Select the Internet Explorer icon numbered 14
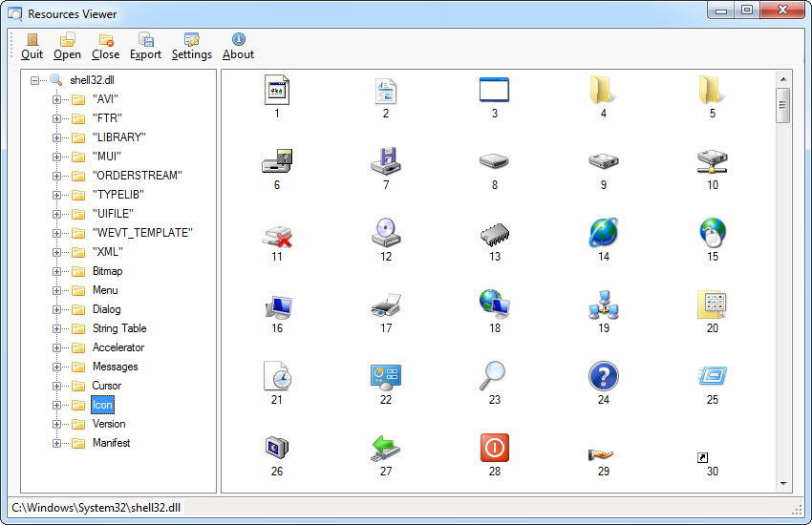Screen dimensions: 812x525 603,232
